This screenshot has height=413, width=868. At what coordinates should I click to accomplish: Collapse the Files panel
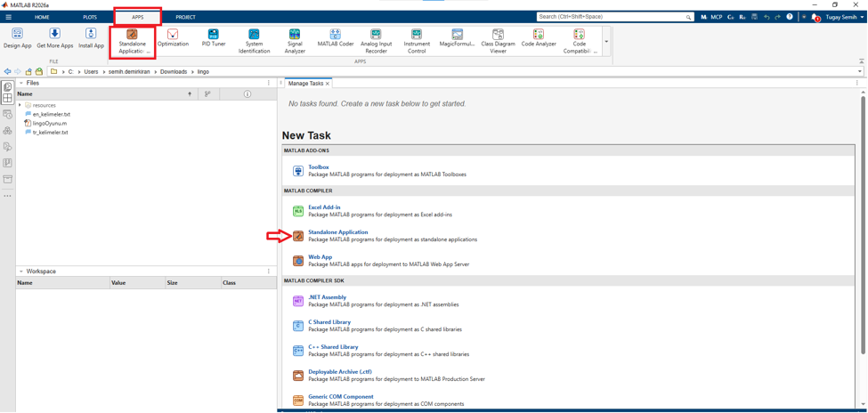click(20, 83)
